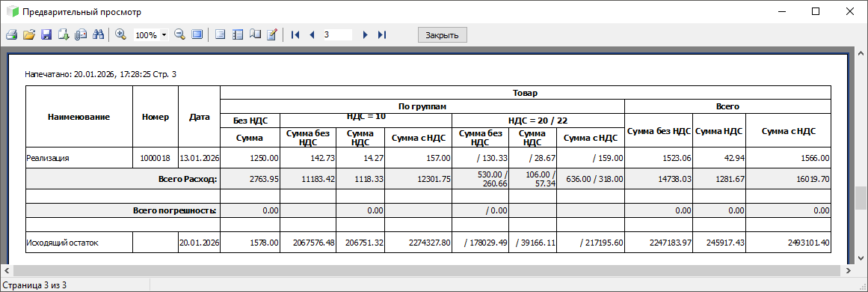
Task: Maximize the preview window
Action: tap(815, 11)
